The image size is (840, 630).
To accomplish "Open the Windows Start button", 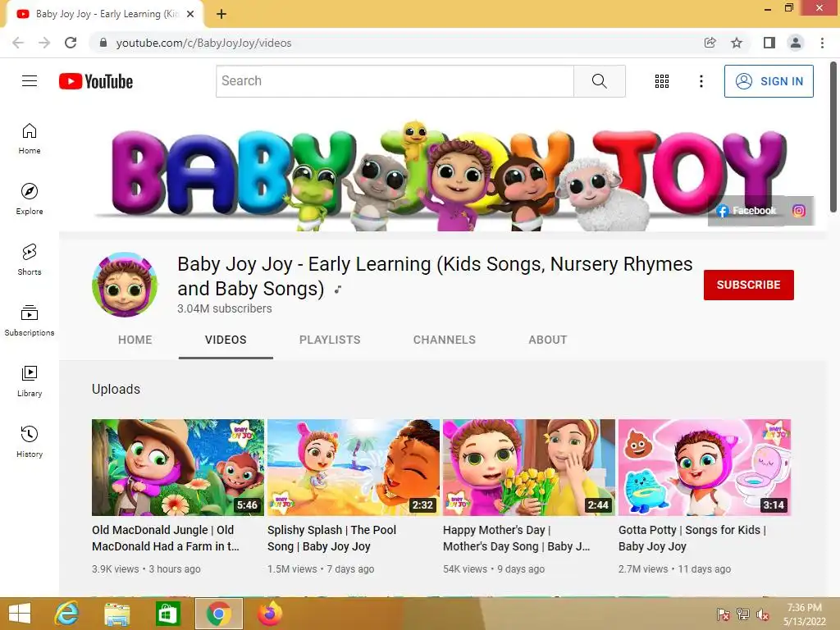I will pyautogui.click(x=20, y=614).
